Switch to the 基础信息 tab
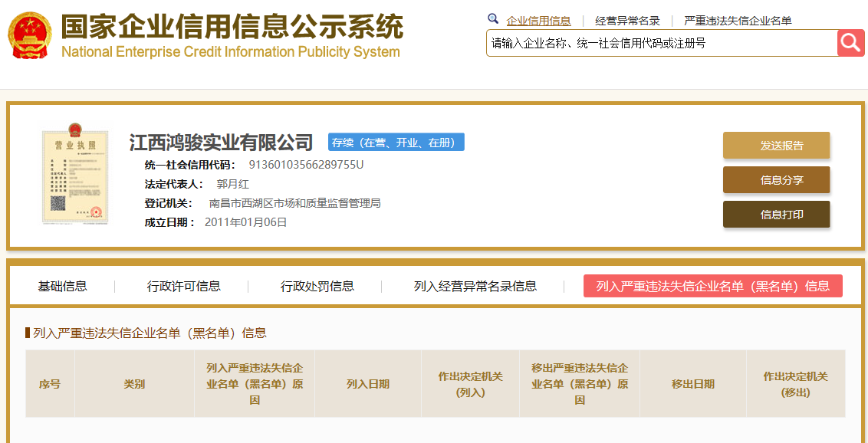 [63, 286]
